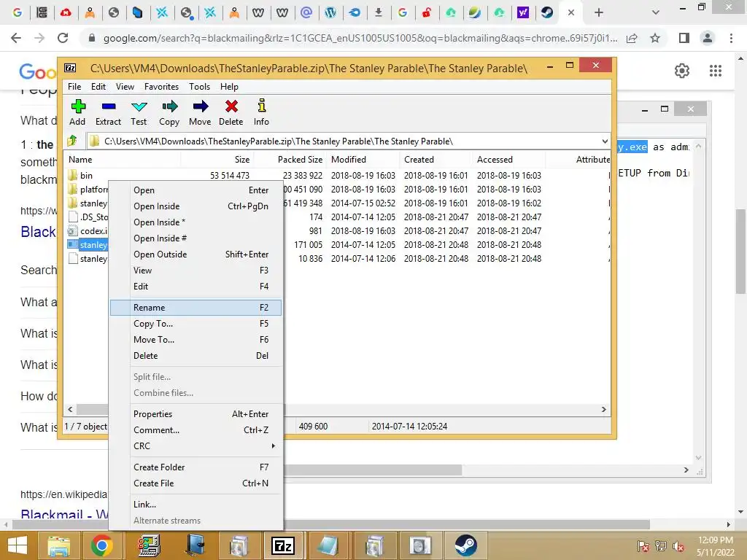Click the Copy toolbar icon
The width and height of the screenshot is (747, 560).
[169, 106]
